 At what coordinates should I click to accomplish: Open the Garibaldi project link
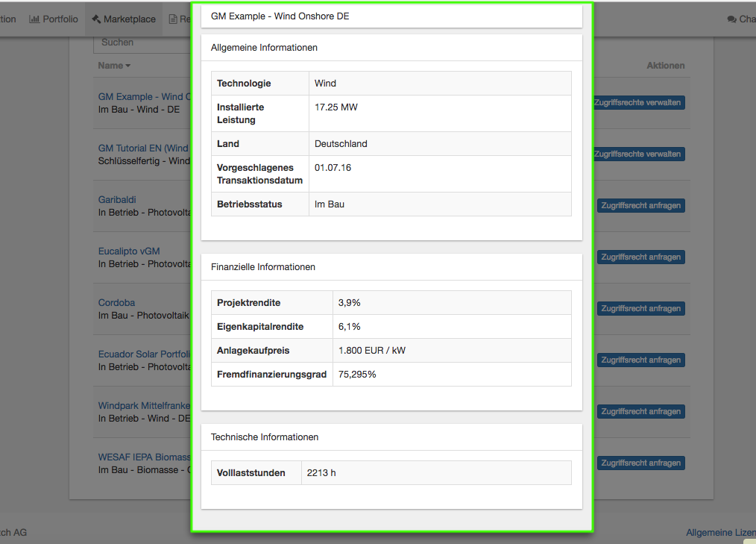coord(117,200)
